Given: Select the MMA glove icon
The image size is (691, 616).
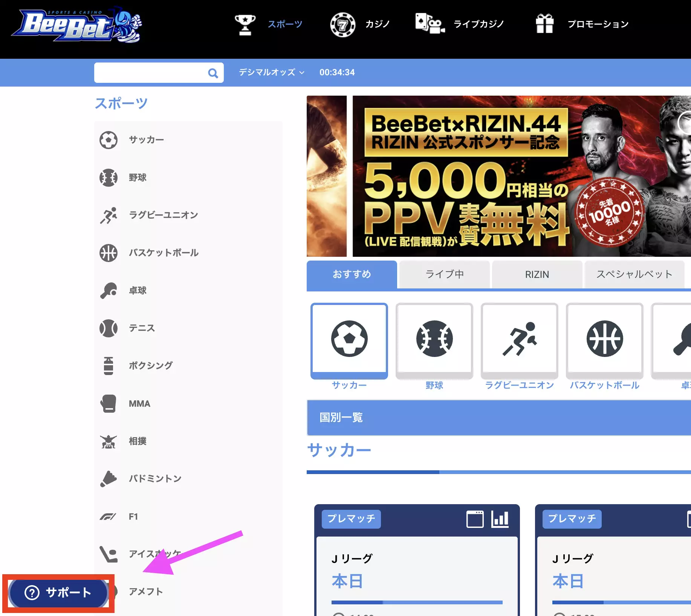Looking at the screenshot, I should click(x=109, y=404).
